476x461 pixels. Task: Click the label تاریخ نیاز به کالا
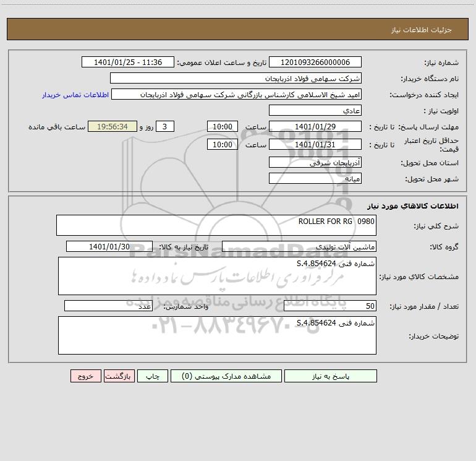[x=184, y=247]
